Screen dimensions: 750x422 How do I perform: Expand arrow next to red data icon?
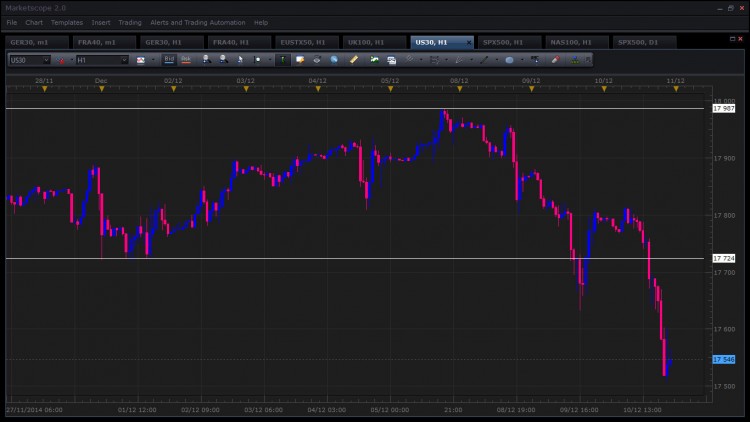tap(72, 60)
